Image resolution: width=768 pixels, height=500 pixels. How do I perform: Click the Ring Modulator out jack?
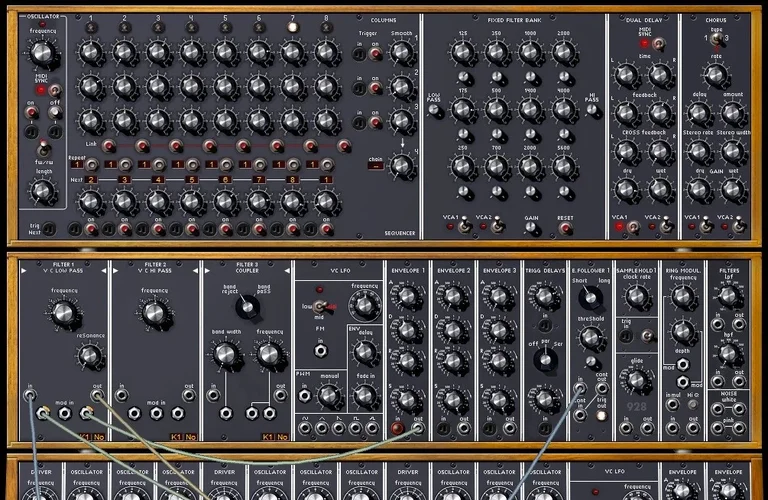[x=693, y=429]
